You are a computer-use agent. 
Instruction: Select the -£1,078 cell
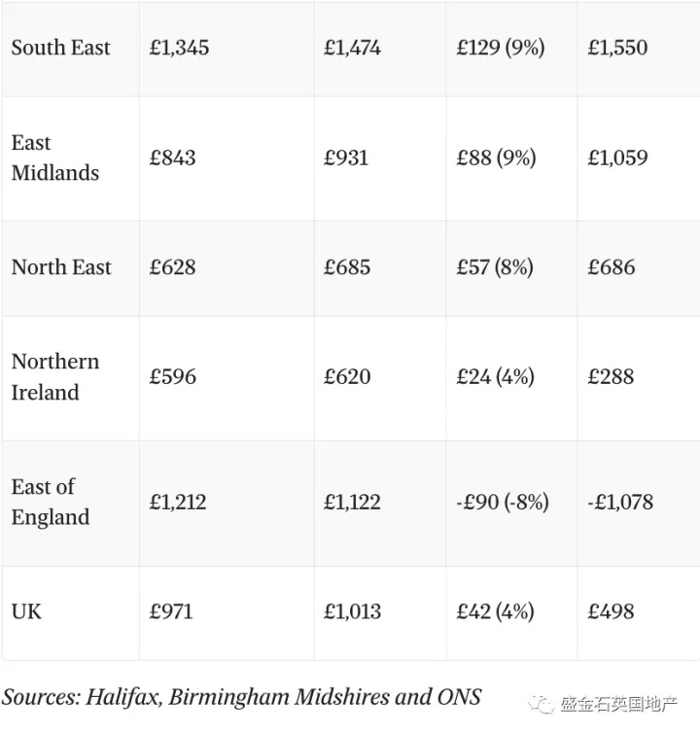[x=620, y=502]
